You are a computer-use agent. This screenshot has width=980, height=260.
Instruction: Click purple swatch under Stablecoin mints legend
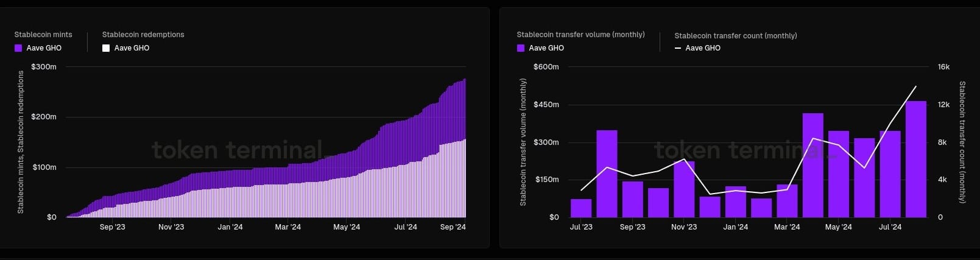pyautogui.click(x=18, y=48)
